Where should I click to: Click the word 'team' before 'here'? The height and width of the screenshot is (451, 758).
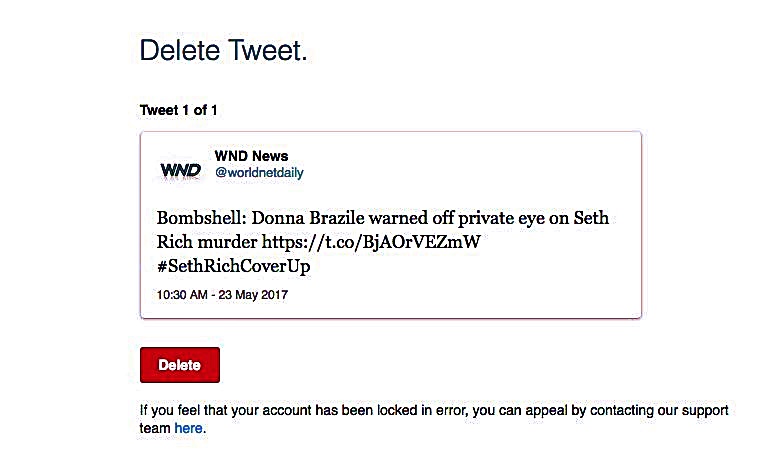coord(155,428)
